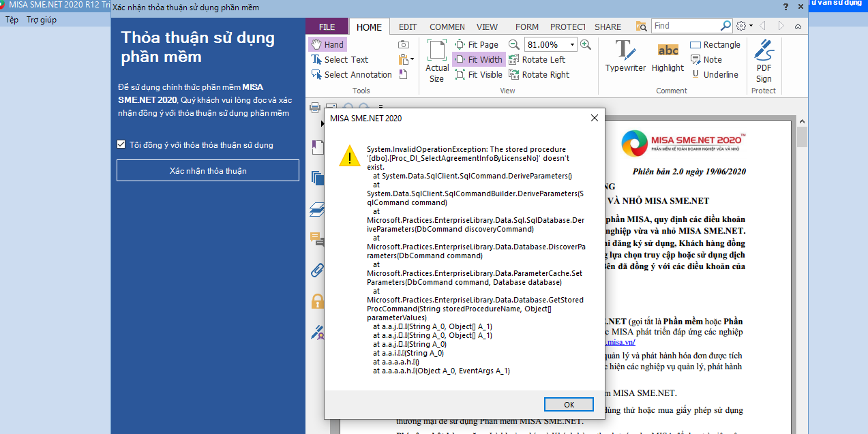Rotate the page right
This screenshot has width=868, height=434.
(539, 74)
